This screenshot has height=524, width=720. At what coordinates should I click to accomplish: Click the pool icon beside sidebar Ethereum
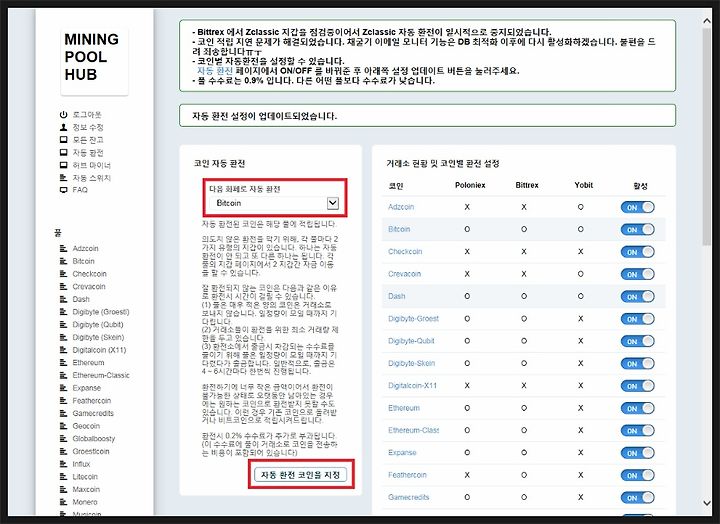point(63,363)
